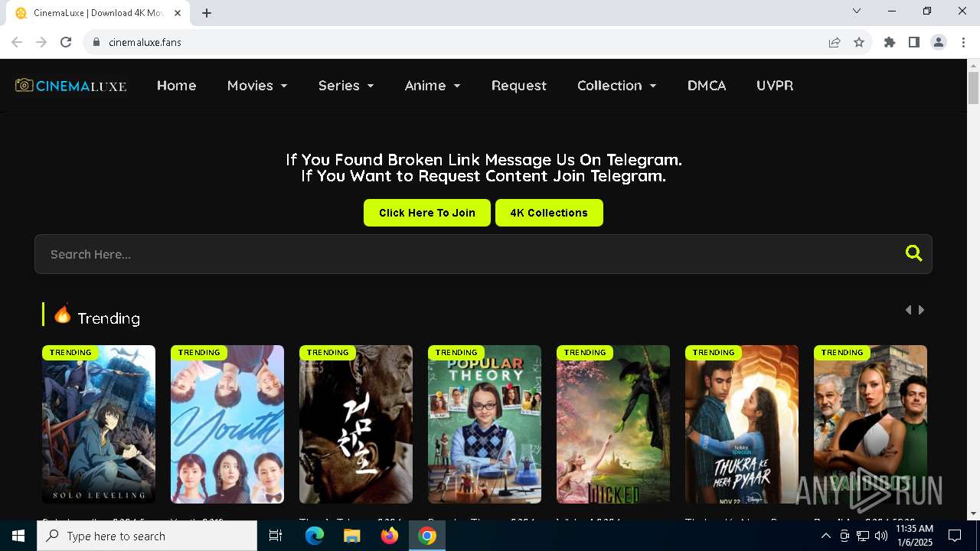Open the Youth poster

[227, 424]
